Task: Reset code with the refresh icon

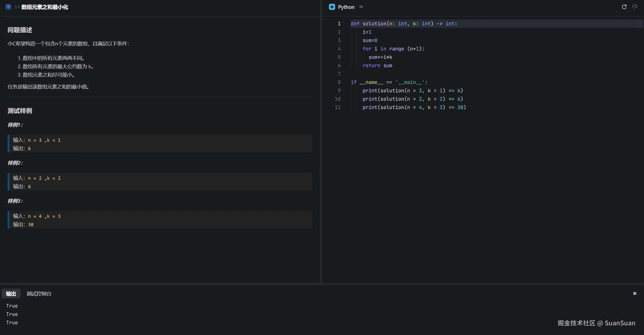Action: 624,7
